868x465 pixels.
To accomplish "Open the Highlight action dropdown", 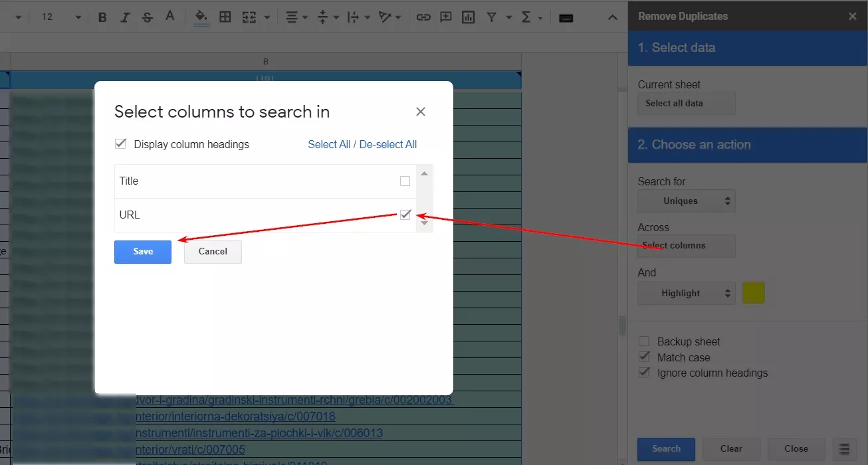I will [687, 293].
